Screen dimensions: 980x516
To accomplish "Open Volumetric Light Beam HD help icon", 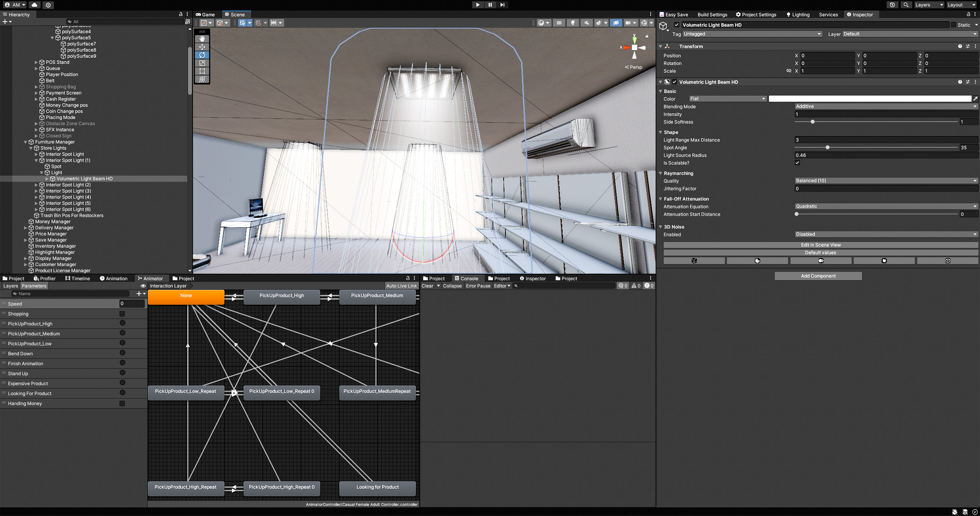I will (960, 82).
